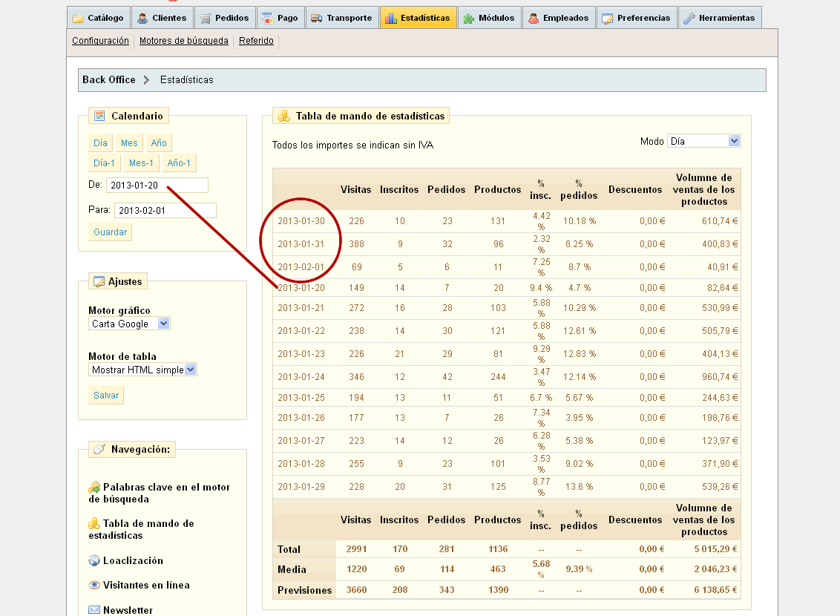Open the Empleados tab
The width and height of the screenshot is (840, 616).
coord(558,18)
